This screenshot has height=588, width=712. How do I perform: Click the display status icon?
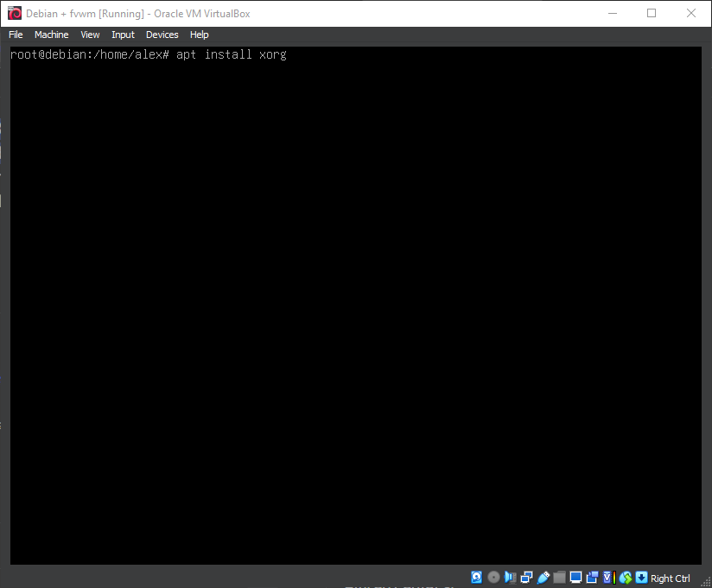coord(575,577)
